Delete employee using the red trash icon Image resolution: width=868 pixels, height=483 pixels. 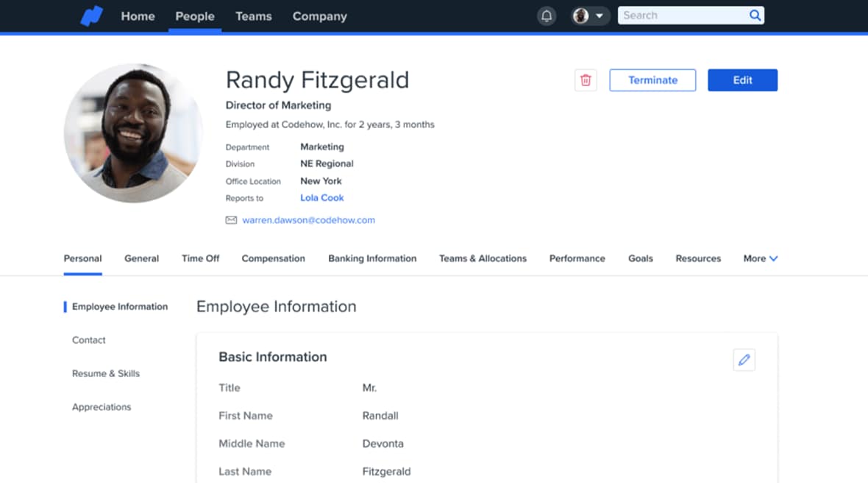[x=586, y=80]
